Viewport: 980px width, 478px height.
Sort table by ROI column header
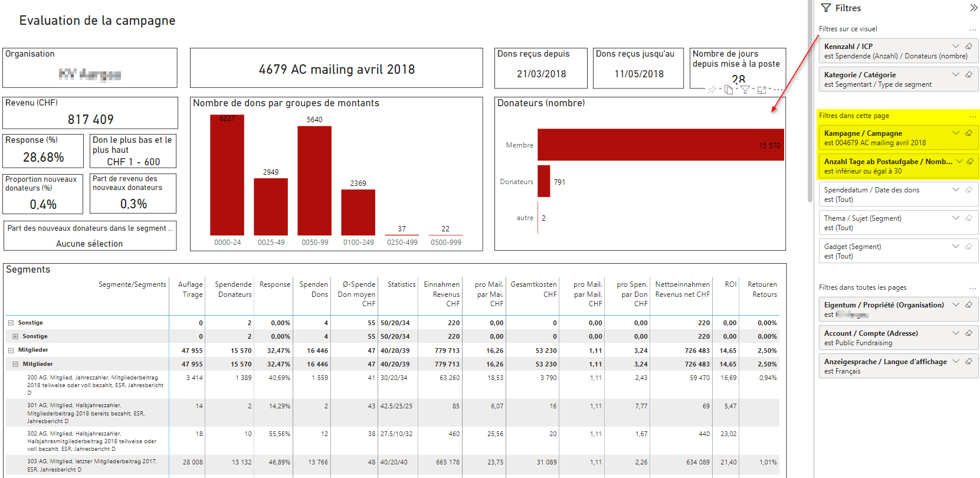[x=730, y=284]
